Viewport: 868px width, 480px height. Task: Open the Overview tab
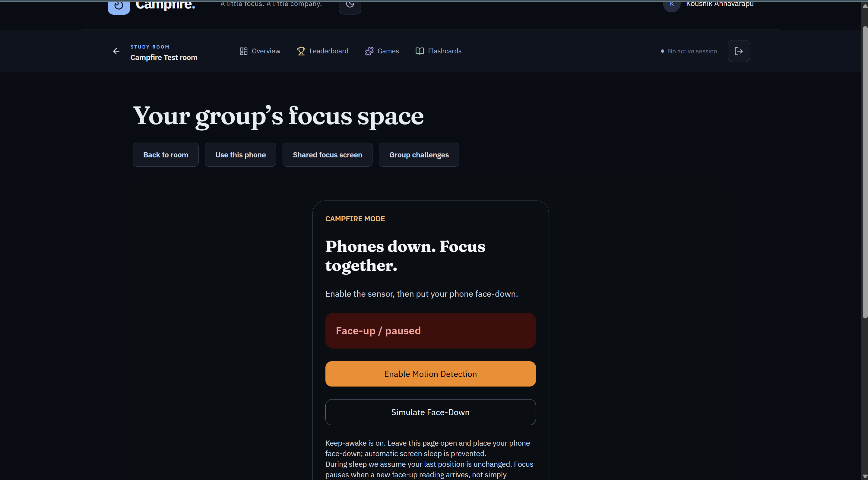(x=260, y=51)
